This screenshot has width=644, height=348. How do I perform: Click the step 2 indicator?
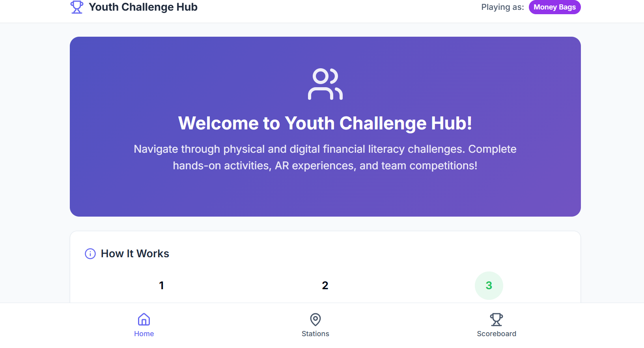point(325,285)
